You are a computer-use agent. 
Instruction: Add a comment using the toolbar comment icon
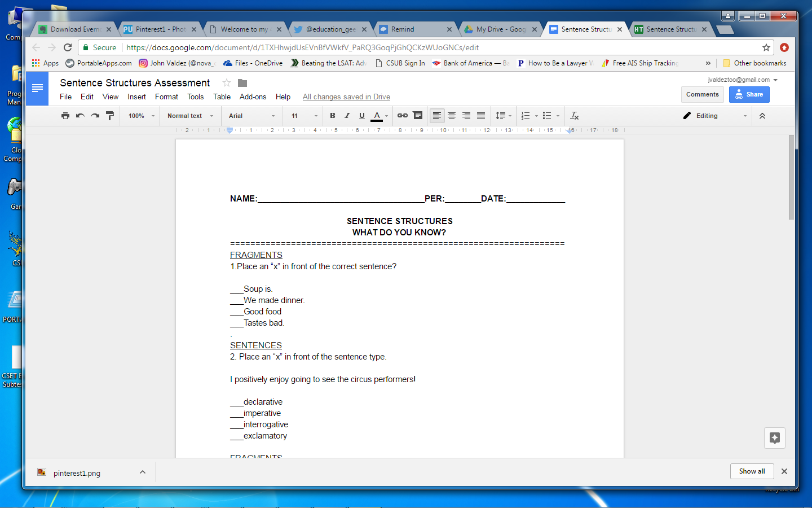coord(418,116)
